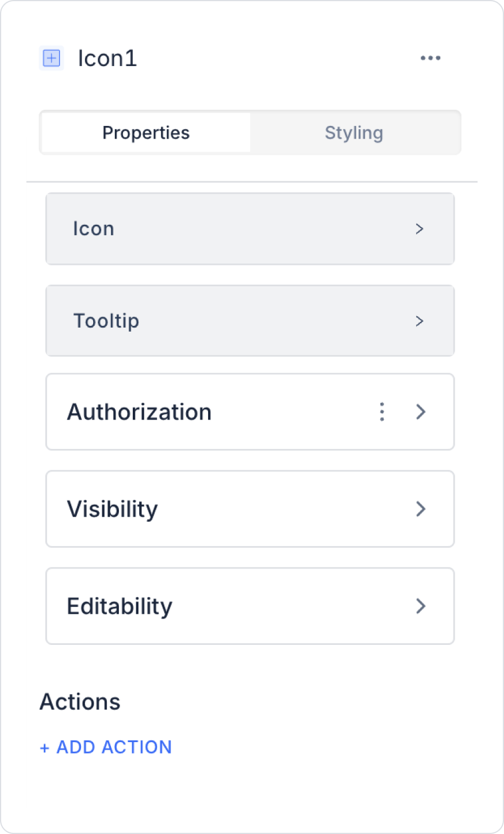Image resolution: width=504 pixels, height=834 pixels.
Task: Open the Icon settings section label
Action: [94, 229]
